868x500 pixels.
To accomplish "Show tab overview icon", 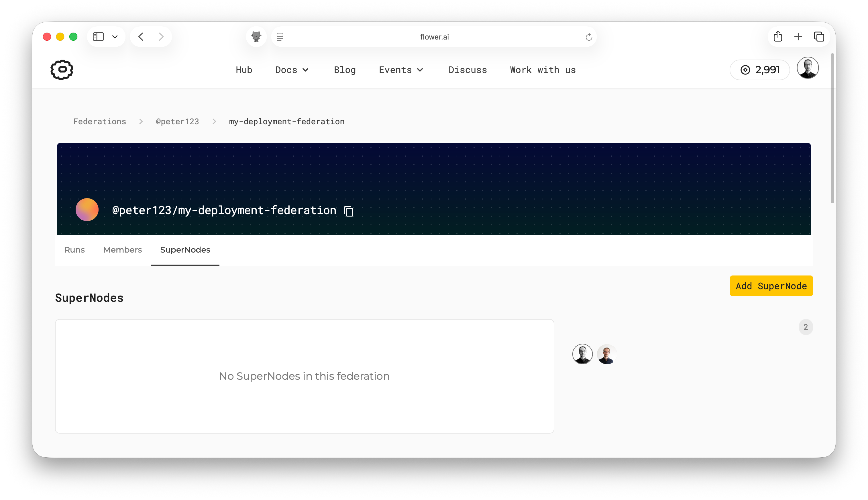I will [x=819, y=36].
